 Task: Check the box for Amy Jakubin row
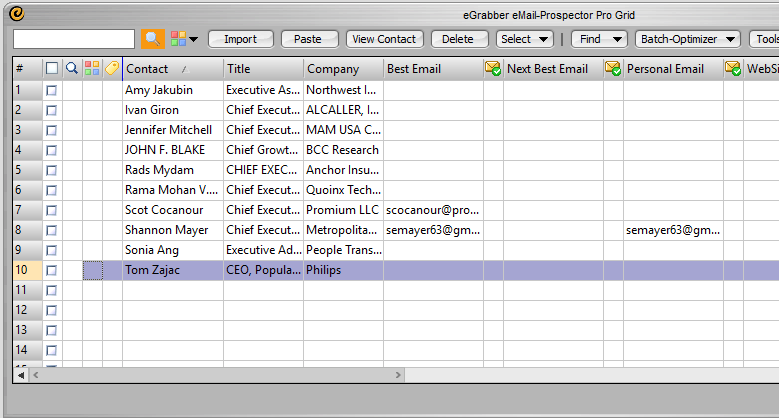coord(52,90)
